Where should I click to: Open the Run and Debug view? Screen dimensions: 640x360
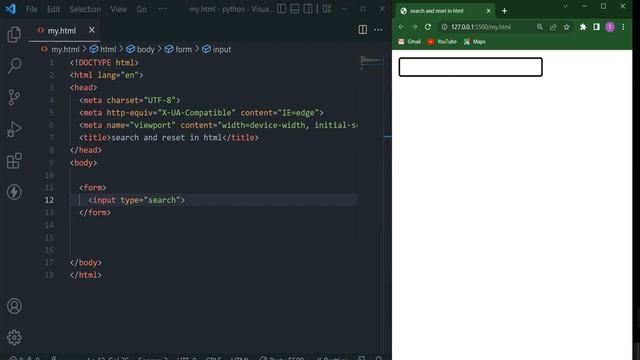point(14,129)
